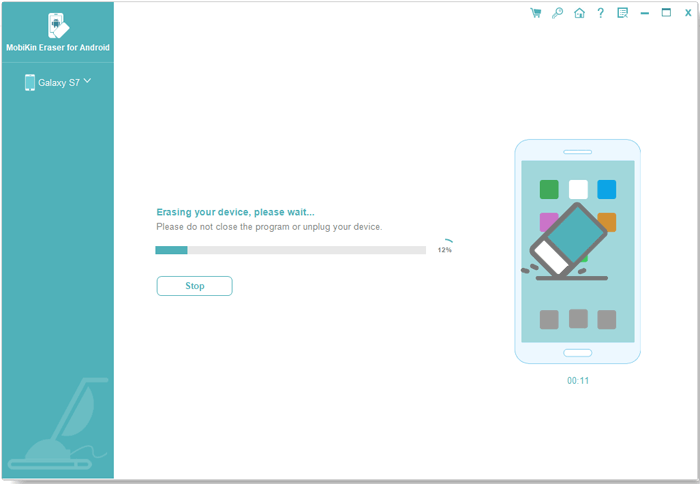Click the erasing progress bar

click(290, 250)
